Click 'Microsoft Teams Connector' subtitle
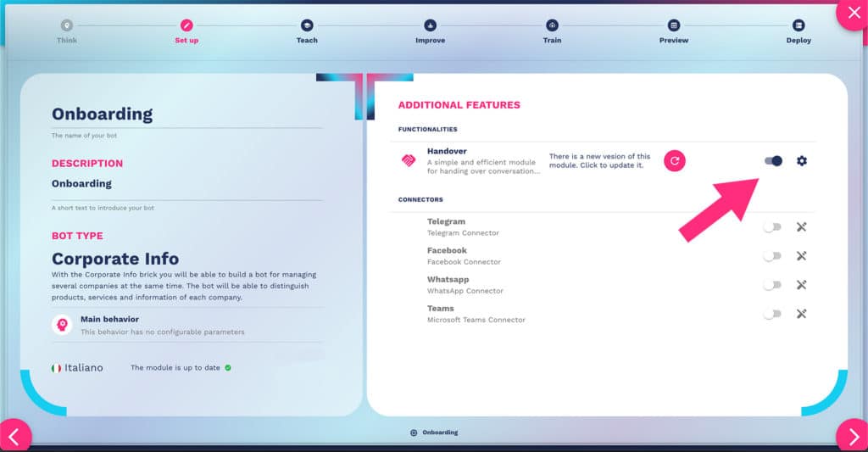This screenshot has height=452, width=868. tap(476, 321)
